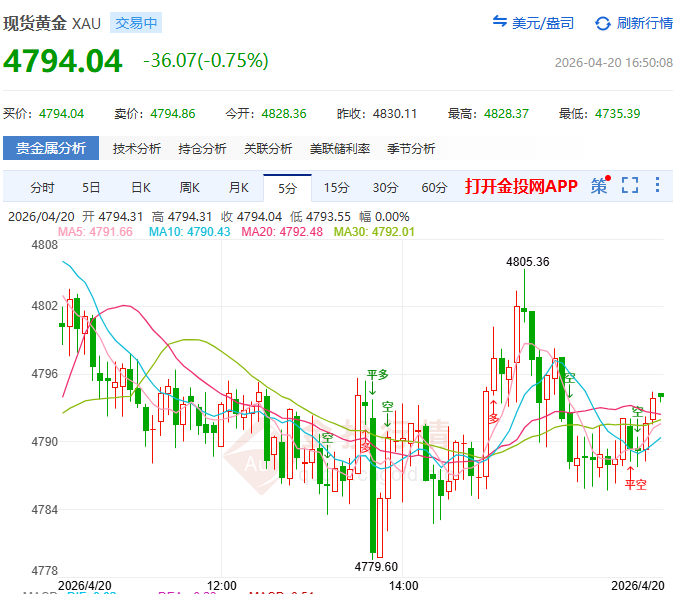Switch chart to 5日 view

pyautogui.click(x=91, y=188)
